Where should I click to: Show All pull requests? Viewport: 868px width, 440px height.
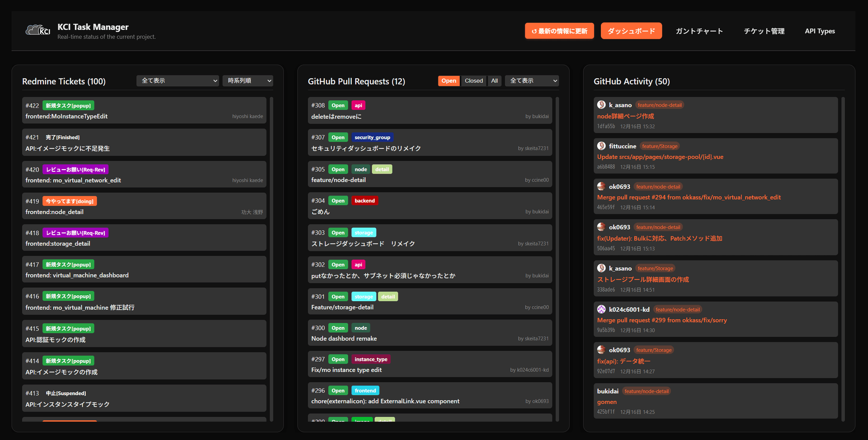tap(494, 81)
